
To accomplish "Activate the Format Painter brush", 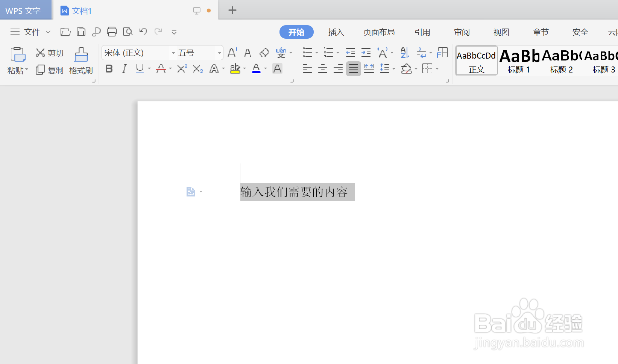I will pyautogui.click(x=81, y=61).
